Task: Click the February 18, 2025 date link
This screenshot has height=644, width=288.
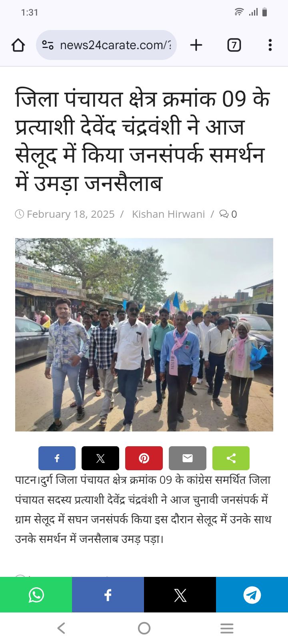Action: 70,214
